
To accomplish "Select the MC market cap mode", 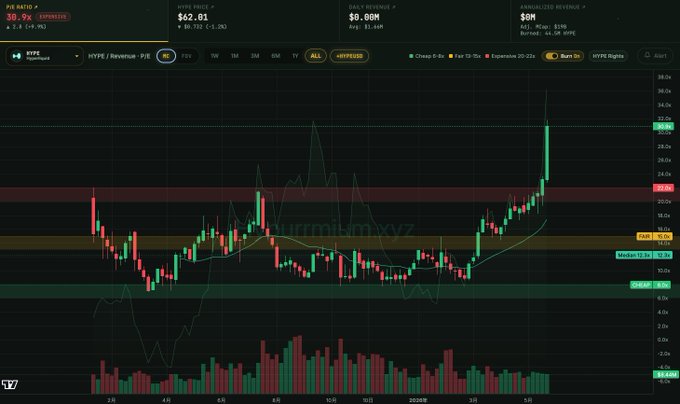I will tap(166, 56).
